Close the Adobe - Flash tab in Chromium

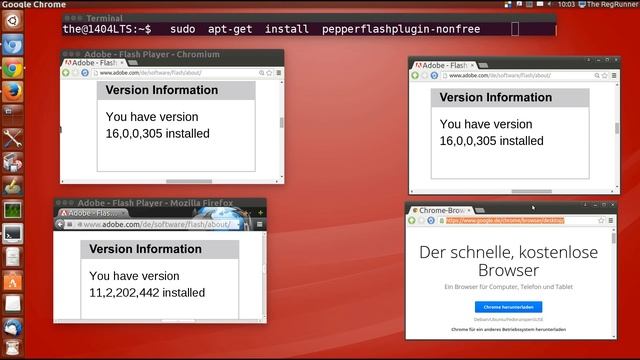tap(122, 62)
